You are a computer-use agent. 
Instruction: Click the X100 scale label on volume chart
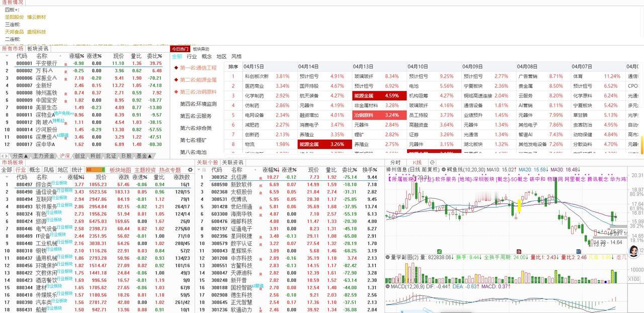634,279
